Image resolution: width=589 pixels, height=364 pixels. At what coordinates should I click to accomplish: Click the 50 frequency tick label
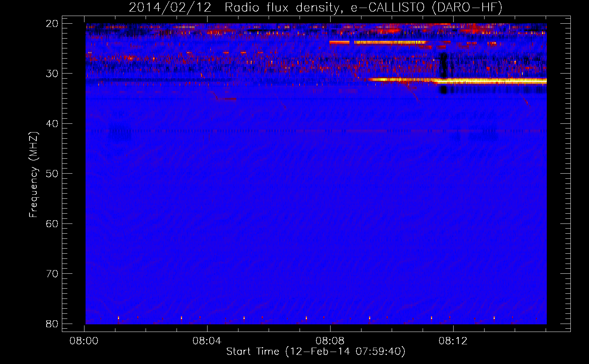pyautogui.click(x=52, y=174)
